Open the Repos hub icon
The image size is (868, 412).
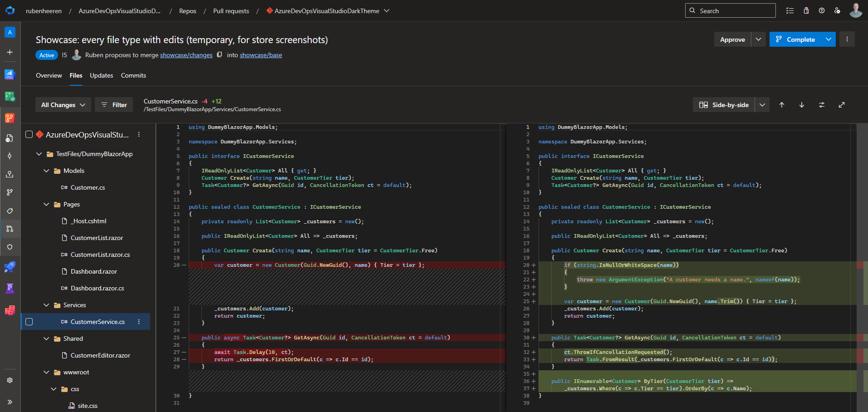pos(10,118)
